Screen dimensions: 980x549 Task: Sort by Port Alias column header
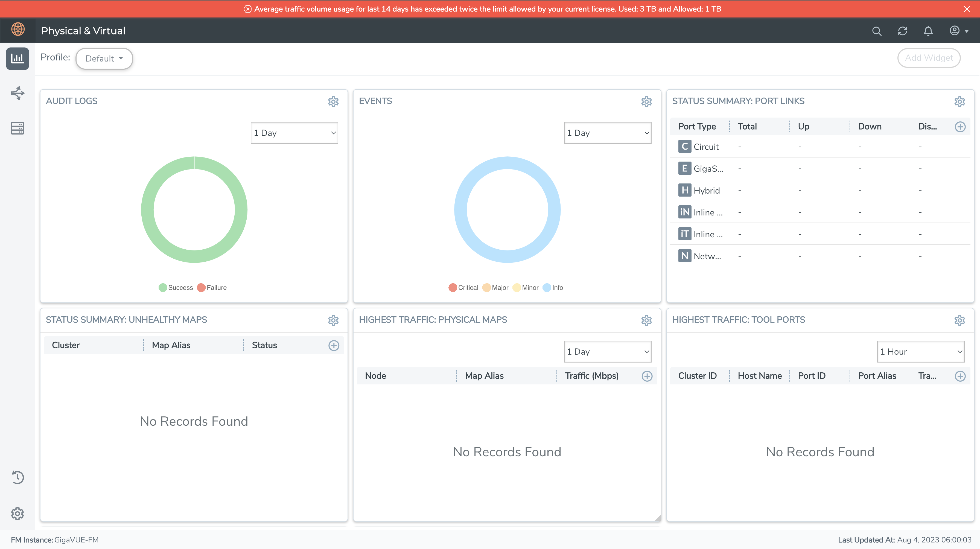pyautogui.click(x=877, y=376)
